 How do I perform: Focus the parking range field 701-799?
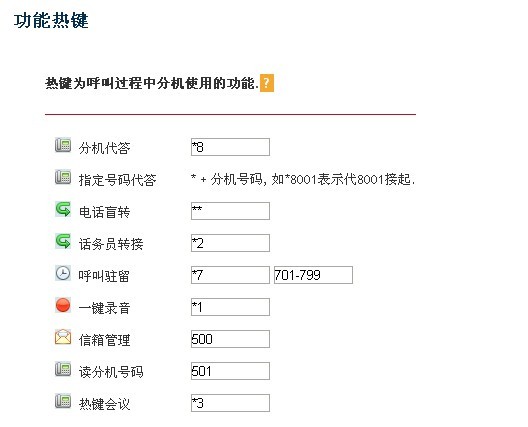click(313, 275)
